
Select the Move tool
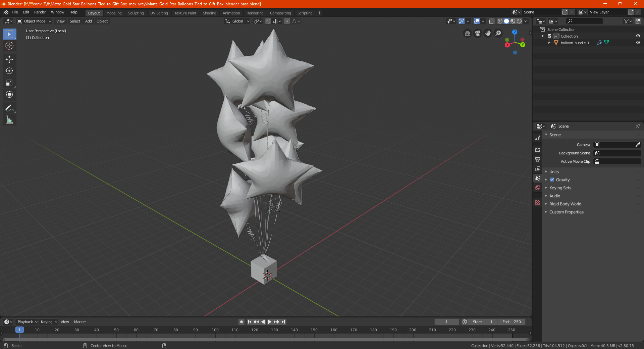(x=9, y=59)
